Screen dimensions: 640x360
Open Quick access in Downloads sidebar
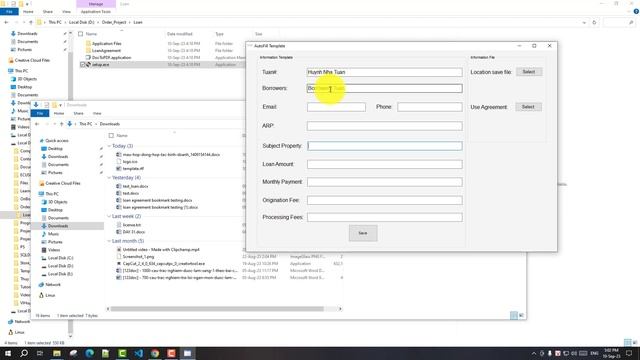point(57,141)
